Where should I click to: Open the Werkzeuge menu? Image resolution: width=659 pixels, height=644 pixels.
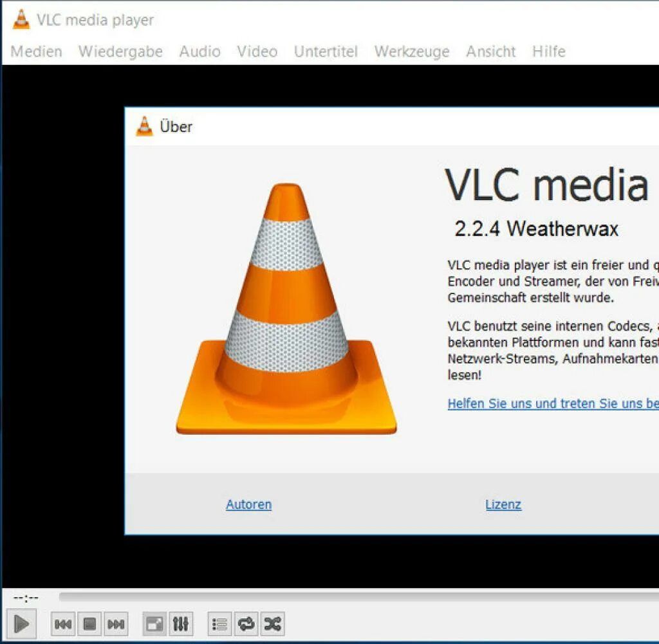point(412,51)
